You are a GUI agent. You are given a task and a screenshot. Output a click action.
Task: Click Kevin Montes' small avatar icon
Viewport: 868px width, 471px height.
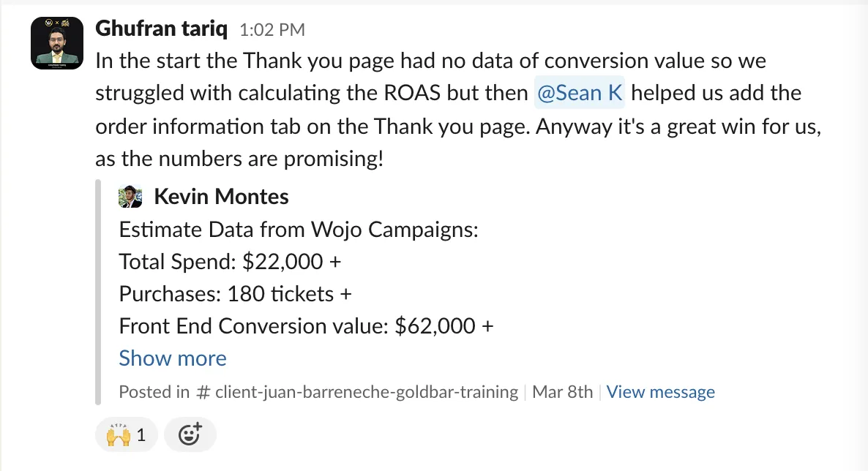coord(131,197)
